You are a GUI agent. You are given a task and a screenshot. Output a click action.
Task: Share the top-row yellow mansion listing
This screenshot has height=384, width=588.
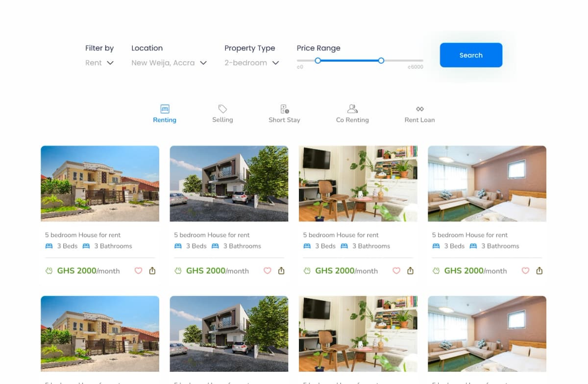(152, 270)
